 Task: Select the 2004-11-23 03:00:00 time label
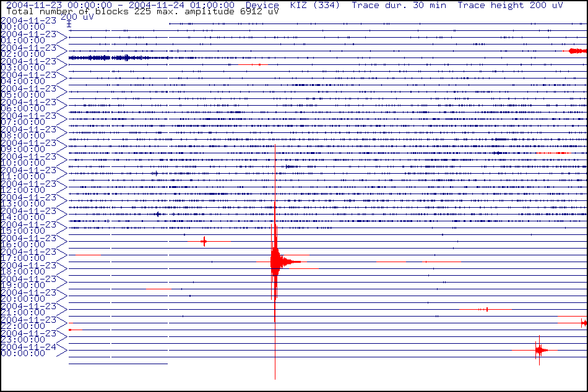click(28, 64)
